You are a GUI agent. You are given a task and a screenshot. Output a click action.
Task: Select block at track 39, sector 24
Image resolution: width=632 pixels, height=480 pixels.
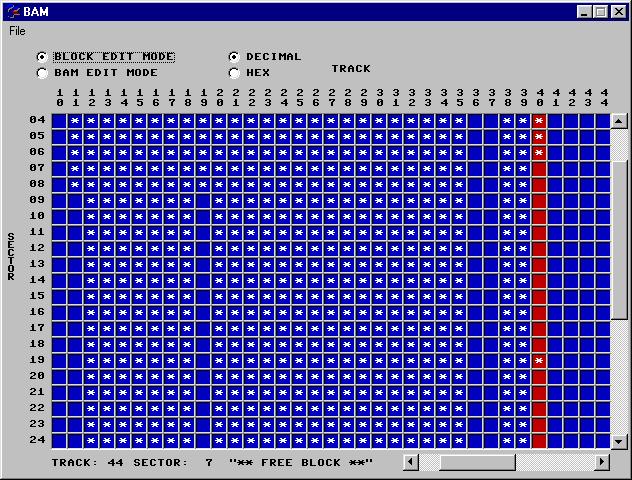click(523, 441)
